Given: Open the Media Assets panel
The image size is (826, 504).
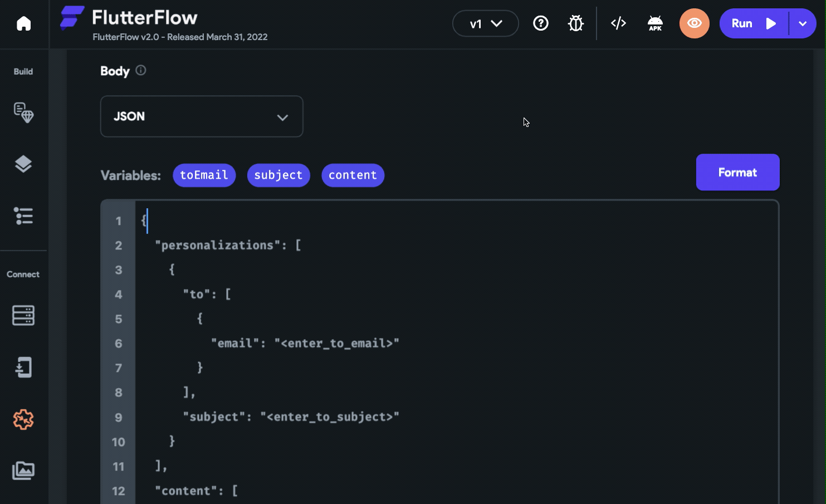Looking at the screenshot, I should [x=23, y=471].
